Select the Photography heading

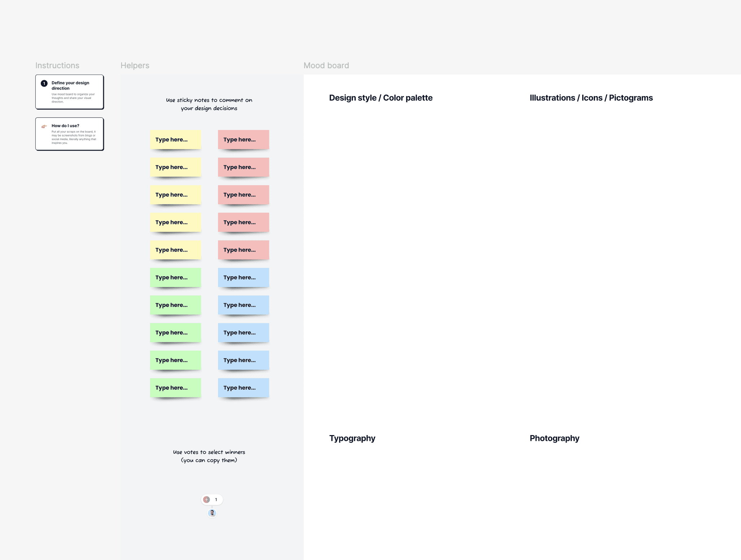[x=554, y=438]
